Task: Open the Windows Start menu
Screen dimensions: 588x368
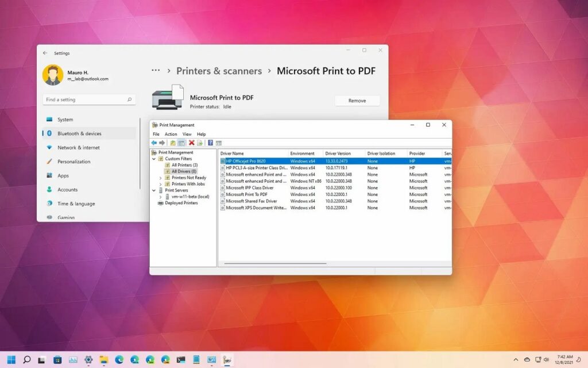Action: point(11,359)
